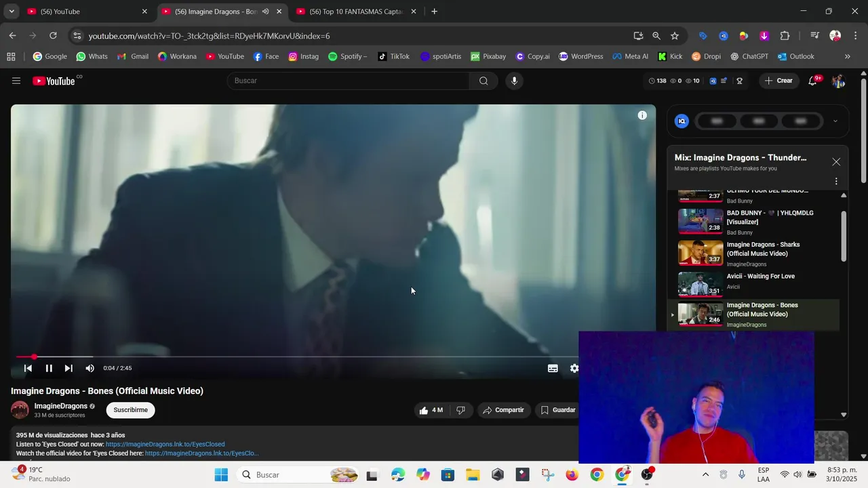The width and height of the screenshot is (868, 488).
Task: Mute the playing Imagine Dragons tab audio
Action: click(x=265, y=12)
